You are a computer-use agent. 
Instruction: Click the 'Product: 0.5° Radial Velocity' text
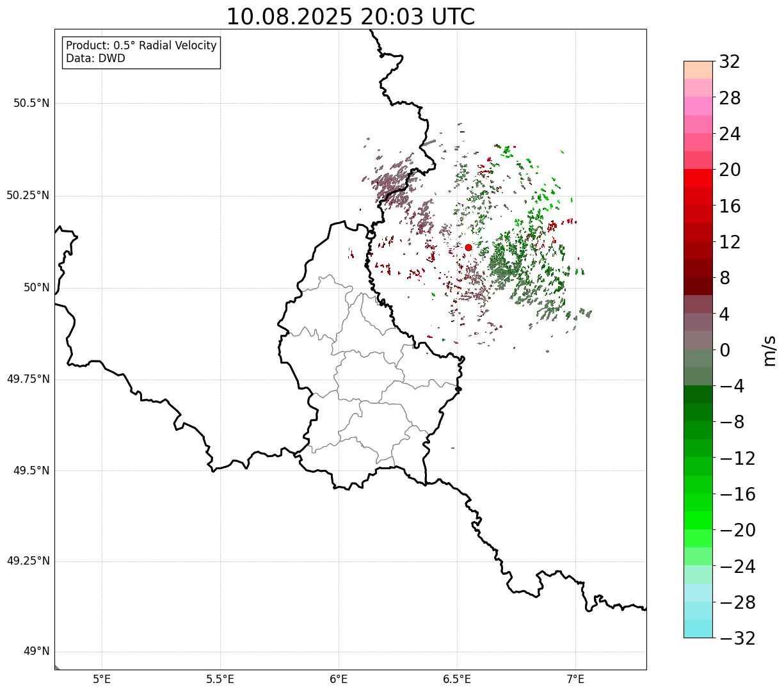coord(141,46)
